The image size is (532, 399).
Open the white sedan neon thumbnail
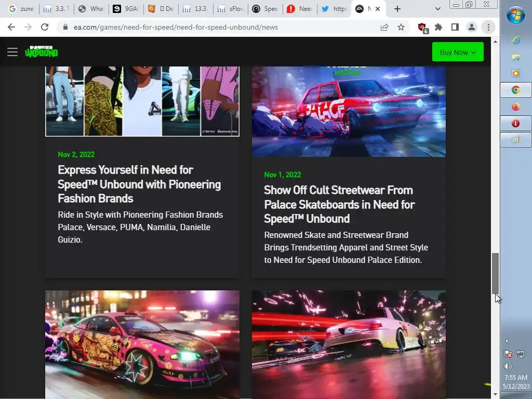349,344
